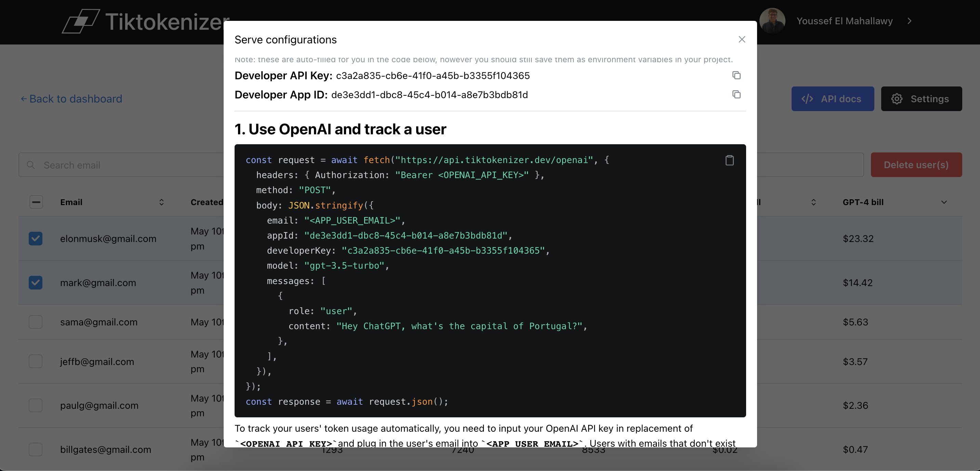The height and width of the screenshot is (471, 980).
Task: Click the <APP_USER_EMAIL> placeholder in code
Action: [x=352, y=220]
